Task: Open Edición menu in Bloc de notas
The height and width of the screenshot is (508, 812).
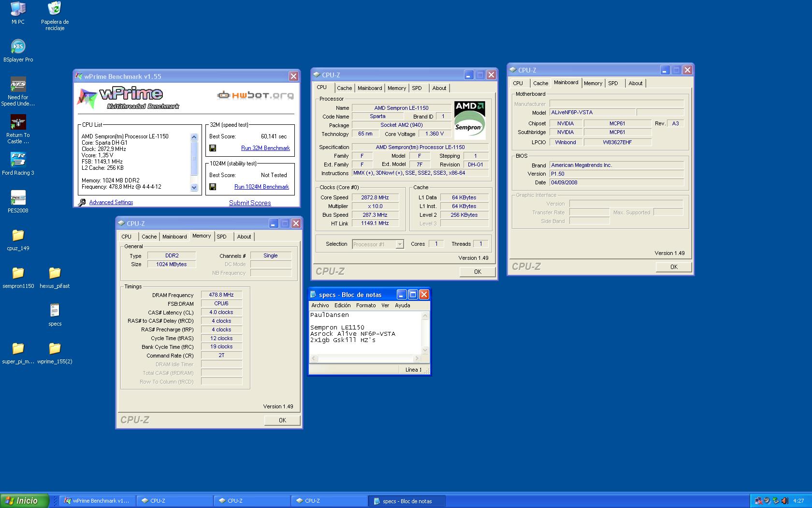Action: (x=342, y=305)
